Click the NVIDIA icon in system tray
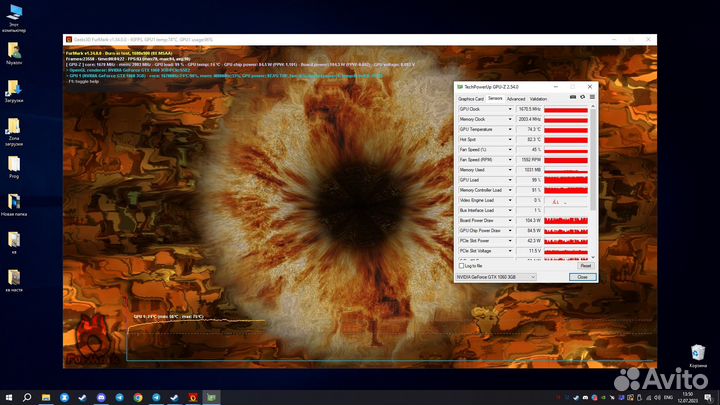The image size is (720, 405). click(603, 398)
